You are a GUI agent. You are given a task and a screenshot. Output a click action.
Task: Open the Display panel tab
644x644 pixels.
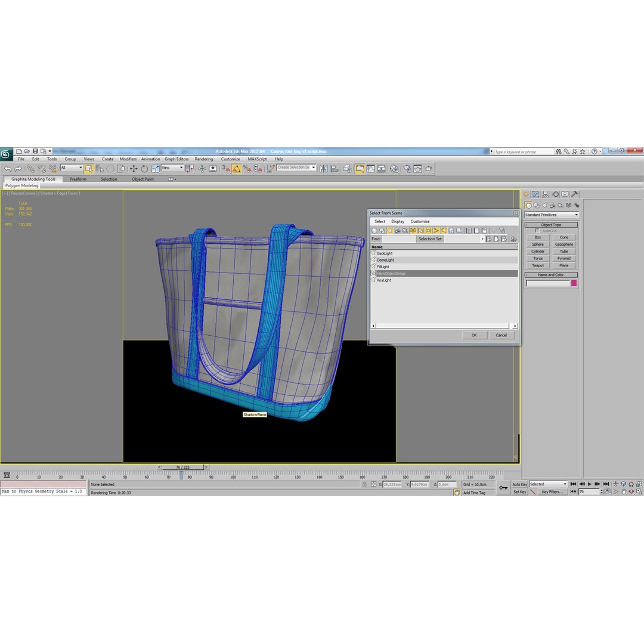coord(565,194)
